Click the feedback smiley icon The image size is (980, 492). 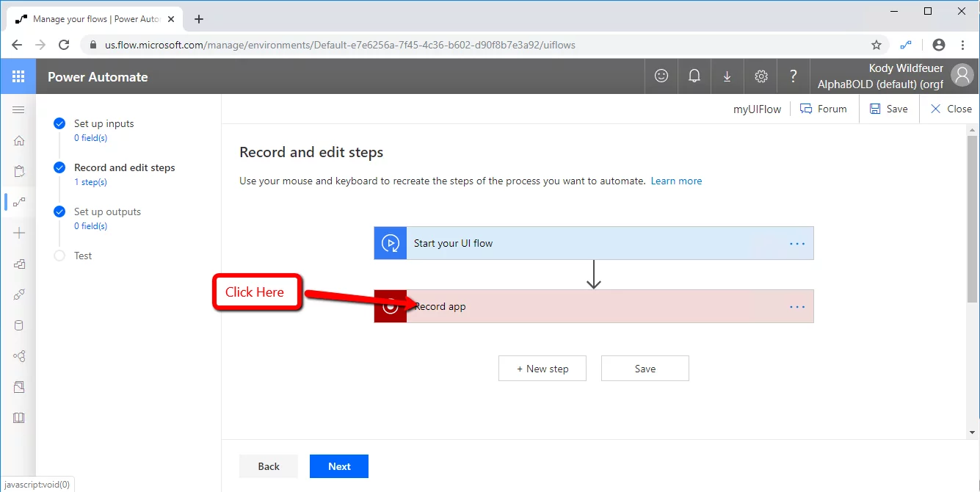pos(661,76)
